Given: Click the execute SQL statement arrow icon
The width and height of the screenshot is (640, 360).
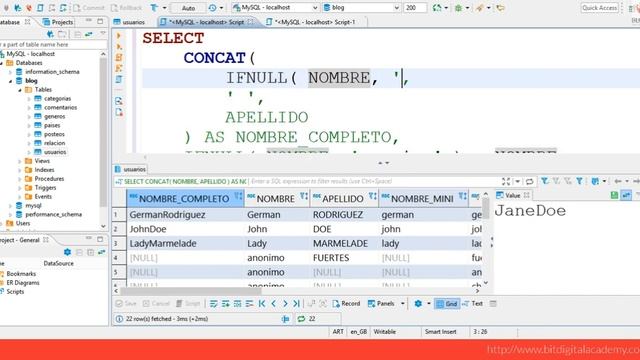Looking at the screenshot, I should 119,36.
